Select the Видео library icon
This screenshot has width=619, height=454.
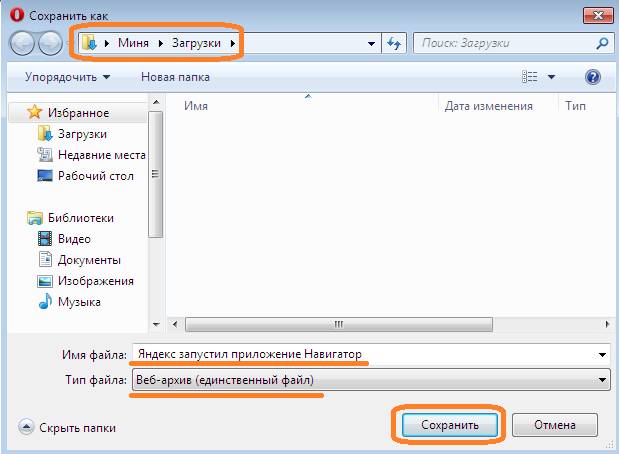45,239
